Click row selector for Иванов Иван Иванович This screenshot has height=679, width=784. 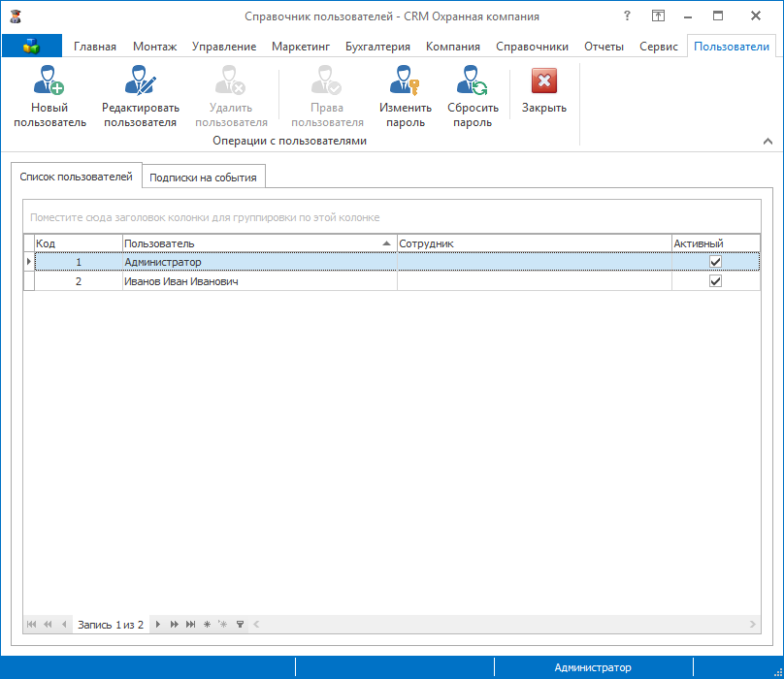(x=29, y=281)
